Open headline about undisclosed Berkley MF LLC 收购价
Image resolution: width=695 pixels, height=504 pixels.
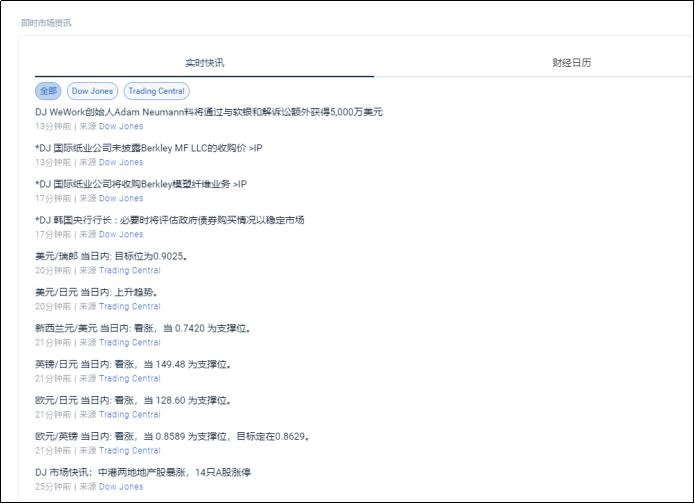coord(148,148)
